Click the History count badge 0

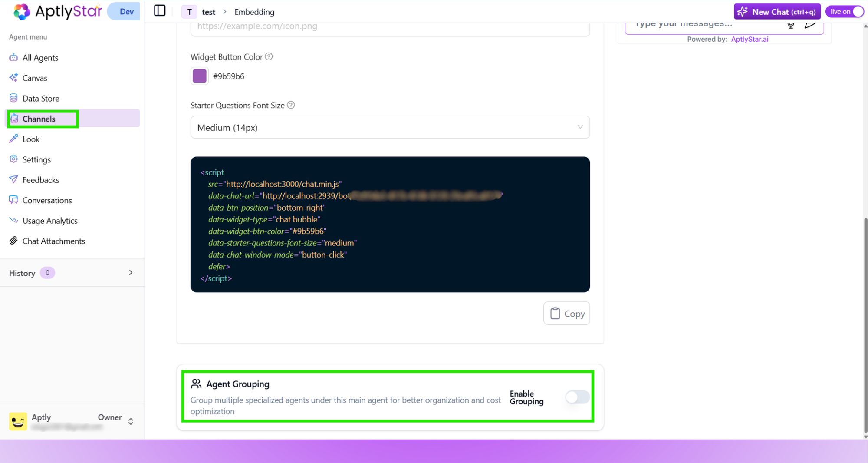[47, 273]
